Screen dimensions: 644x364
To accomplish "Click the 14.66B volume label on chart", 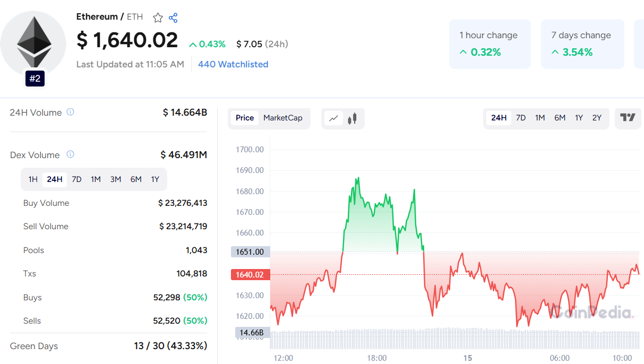I will click(x=253, y=333).
